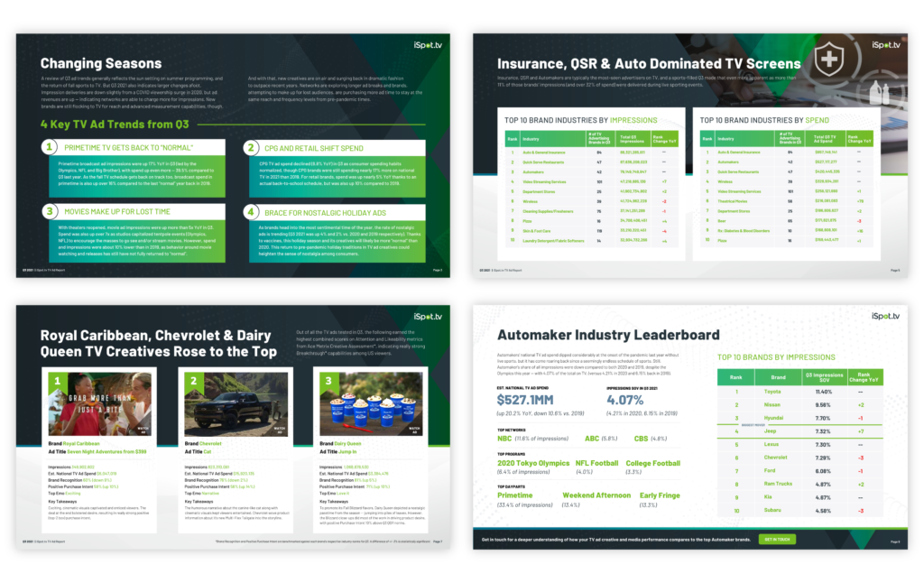Click "Total Q3 TV Ad Spend" column header
The image size is (924, 583).
point(824,139)
